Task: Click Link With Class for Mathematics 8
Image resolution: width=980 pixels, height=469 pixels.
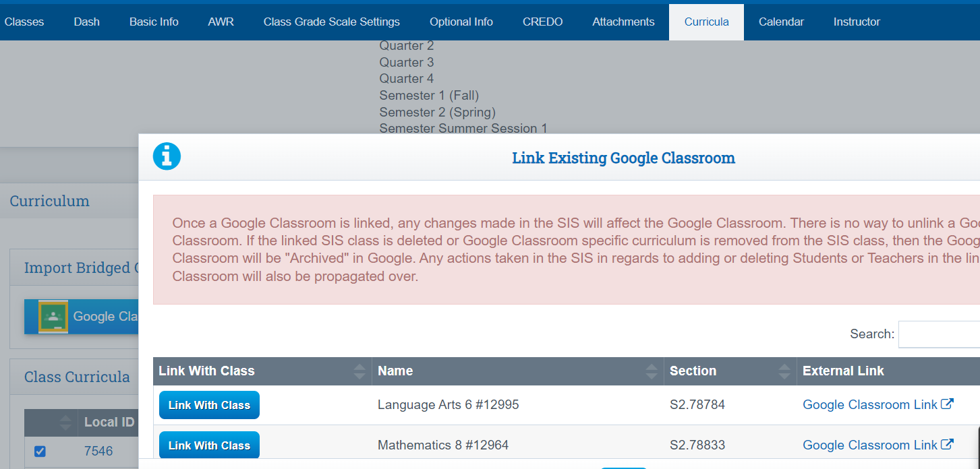Action: 209,445
